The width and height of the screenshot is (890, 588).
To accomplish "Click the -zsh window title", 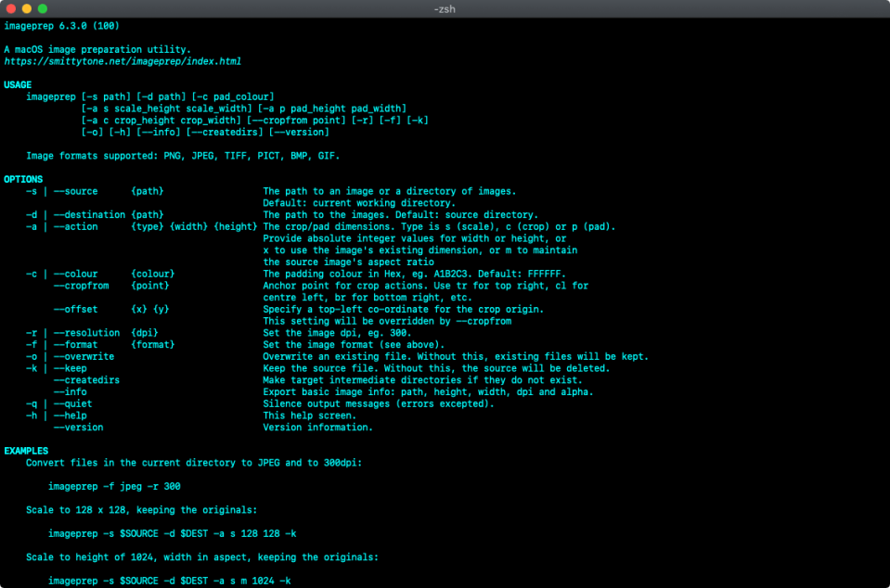I will (x=445, y=8).
